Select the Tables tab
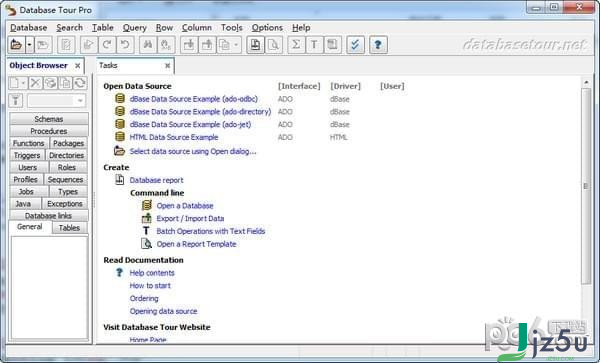This screenshot has width=600, height=363. 69,228
